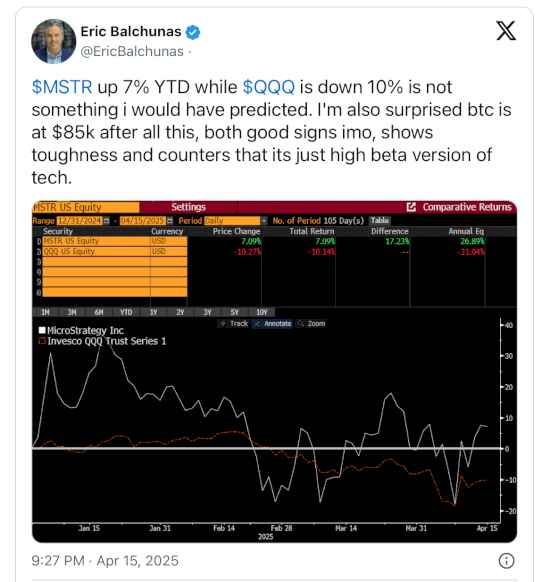This screenshot has width=550, height=582.
Task: Select the Annotate chart tool
Action: click(273, 324)
